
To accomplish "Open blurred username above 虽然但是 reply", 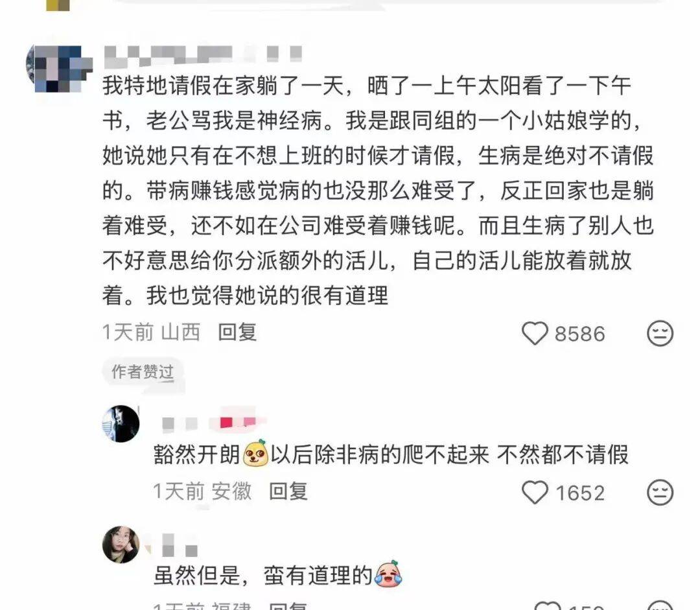I will 180,546.
